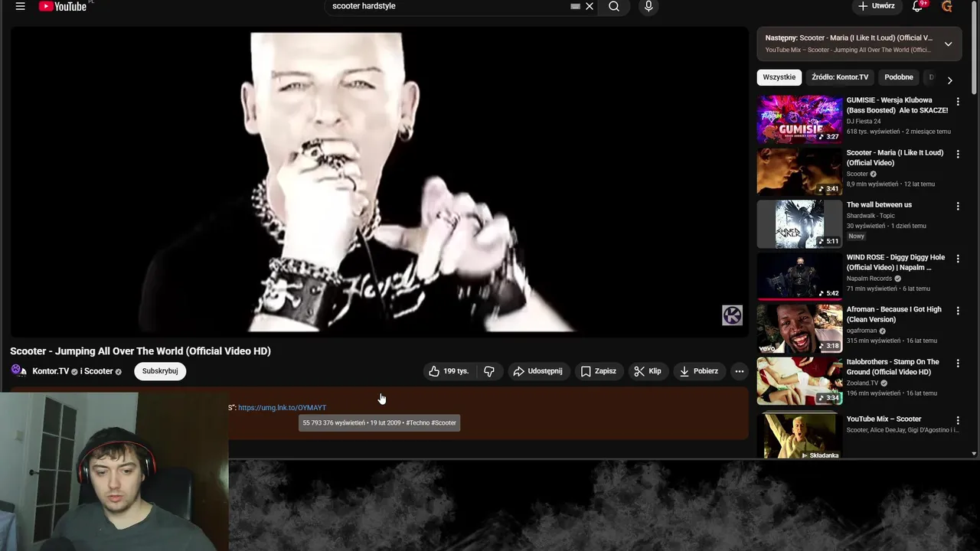Open WIND ROSE Diggy Diggy Hole thumbnail

pyautogui.click(x=799, y=276)
